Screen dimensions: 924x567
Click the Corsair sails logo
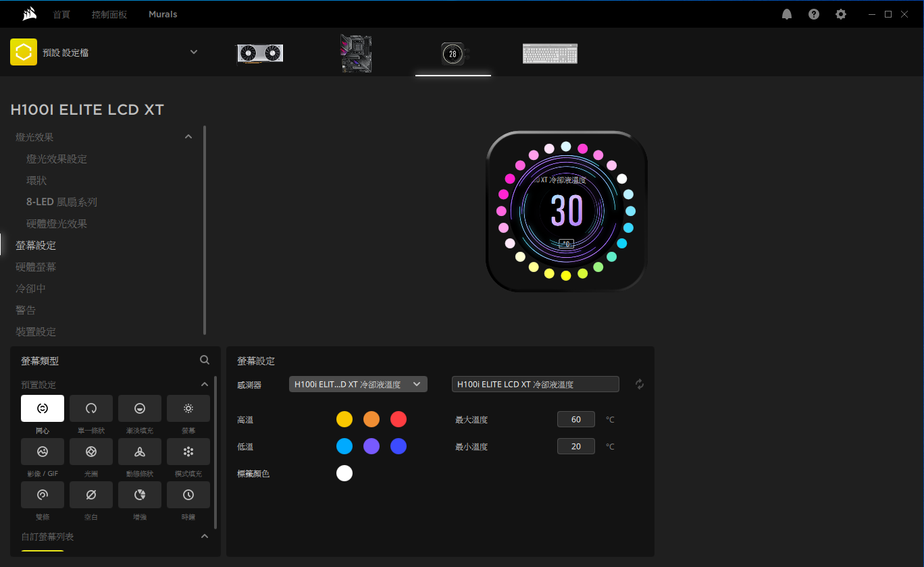point(29,13)
